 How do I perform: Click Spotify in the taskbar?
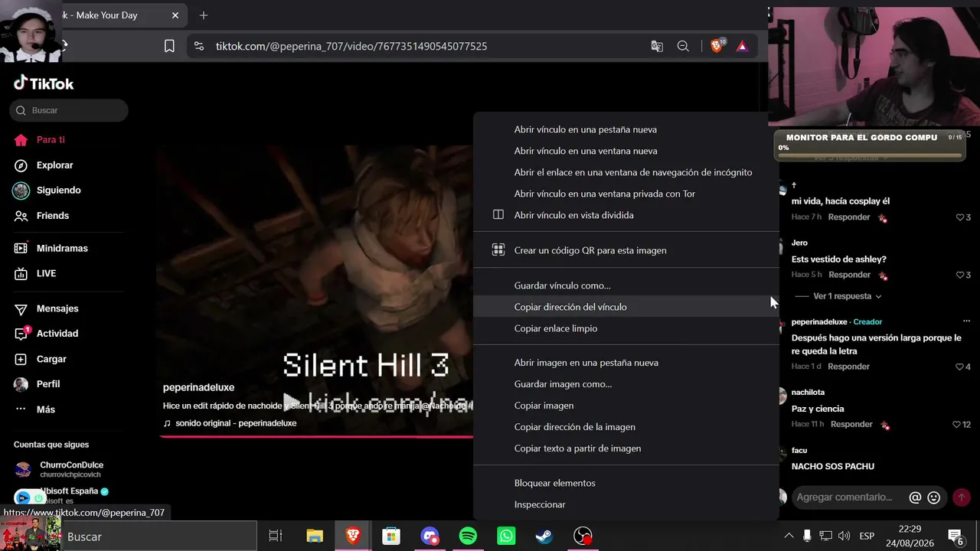468,536
